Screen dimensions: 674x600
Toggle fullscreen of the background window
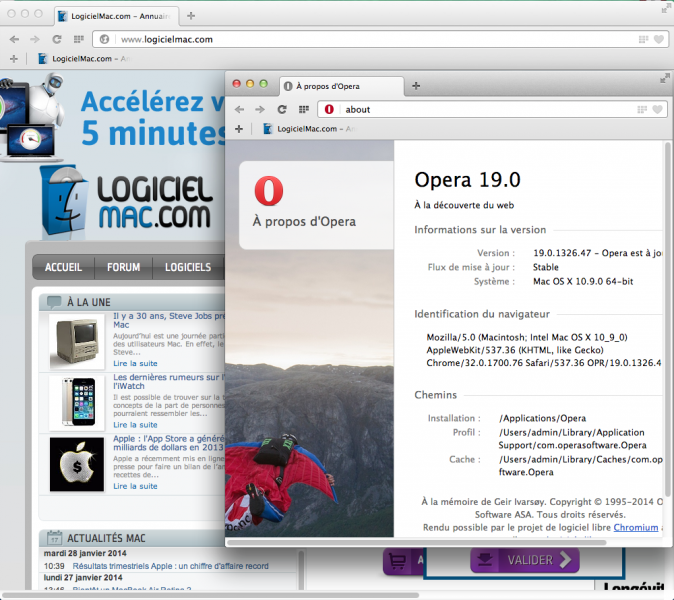click(x=666, y=9)
